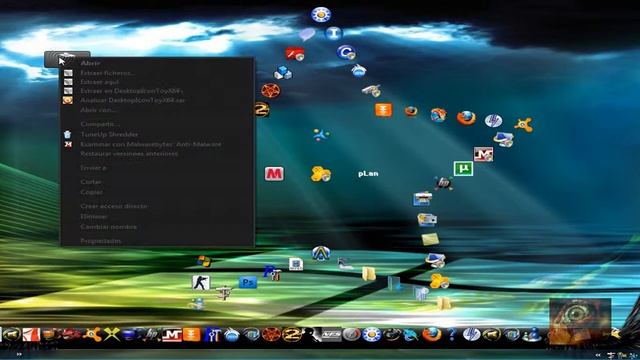Open the orange download-arrow desktop icon
The image size is (640, 360).
point(383,110)
